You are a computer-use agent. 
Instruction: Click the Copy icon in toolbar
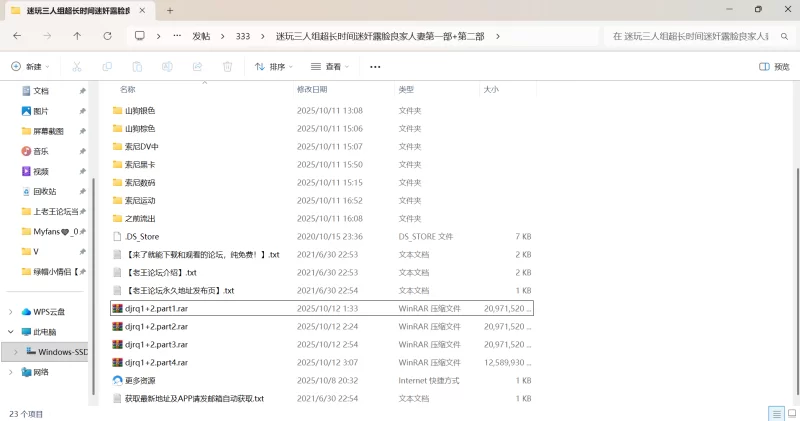(107, 67)
